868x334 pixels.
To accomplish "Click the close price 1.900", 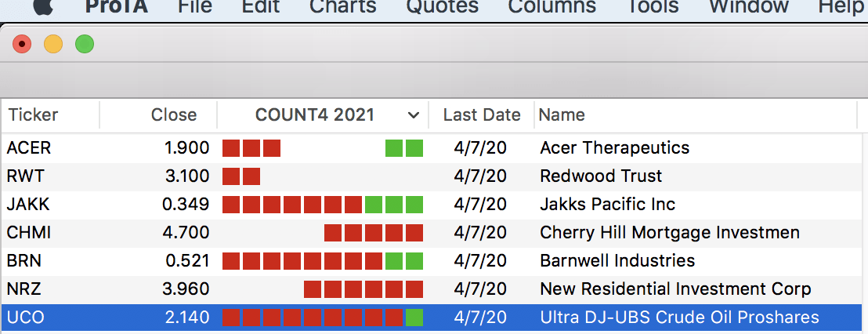I will 186,148.
